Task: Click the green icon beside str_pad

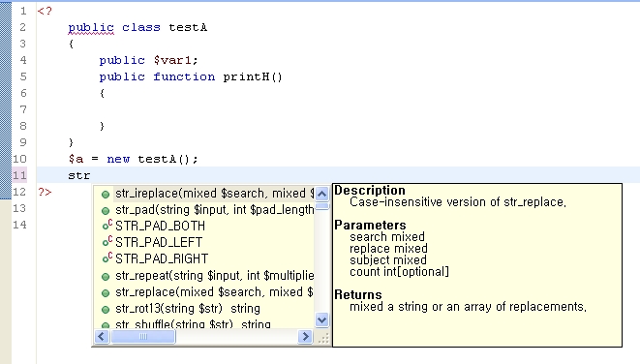Action: tap(106, 211)
